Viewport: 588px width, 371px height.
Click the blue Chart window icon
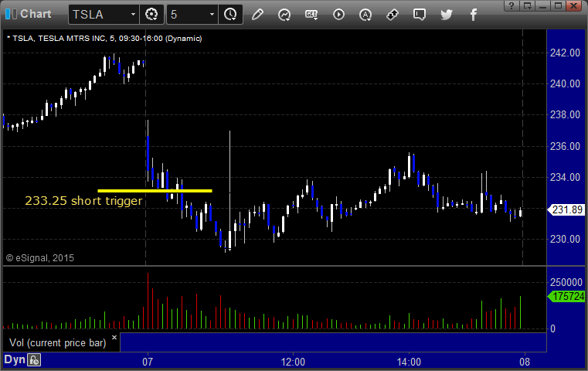11,14
